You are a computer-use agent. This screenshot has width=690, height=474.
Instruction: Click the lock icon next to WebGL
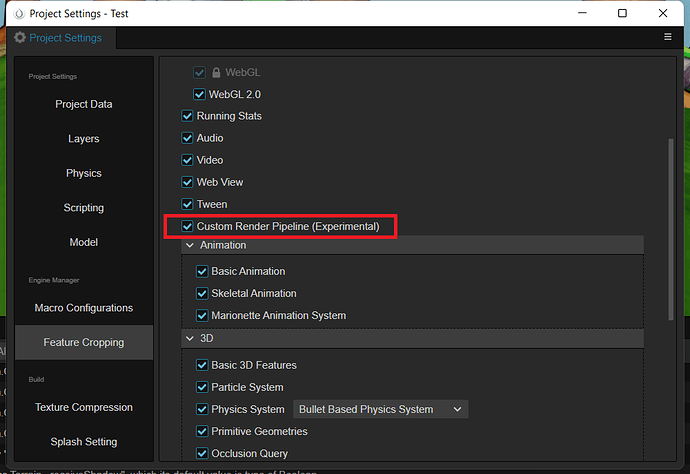point(216,72)
